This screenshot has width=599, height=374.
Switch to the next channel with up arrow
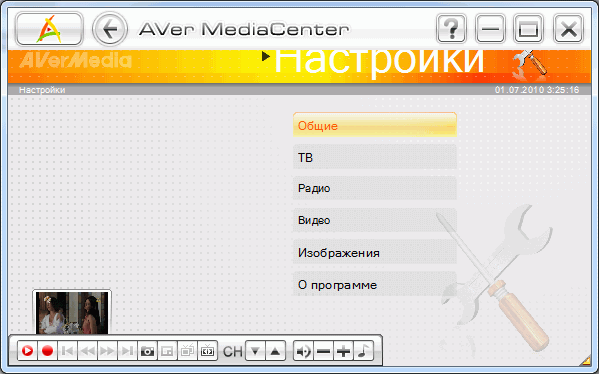pyautogui.click(x=275, y=351)
